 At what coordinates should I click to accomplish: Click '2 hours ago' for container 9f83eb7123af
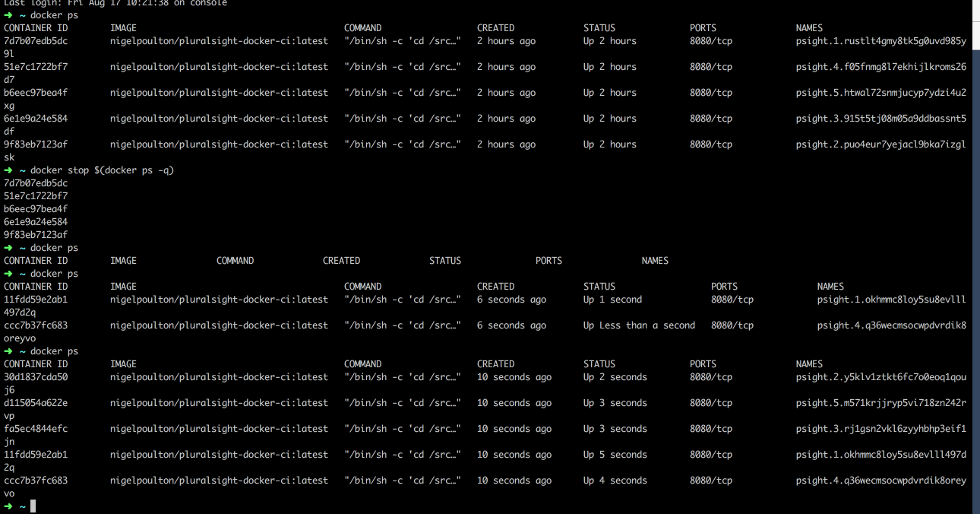(506, 144)
